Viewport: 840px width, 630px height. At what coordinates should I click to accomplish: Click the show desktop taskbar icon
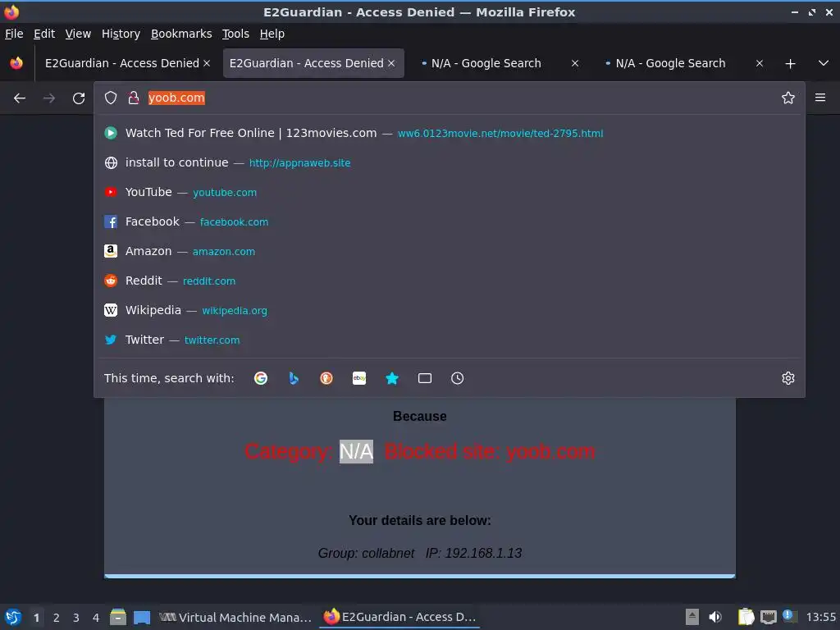pyautogui.click(x=141, y=617)
